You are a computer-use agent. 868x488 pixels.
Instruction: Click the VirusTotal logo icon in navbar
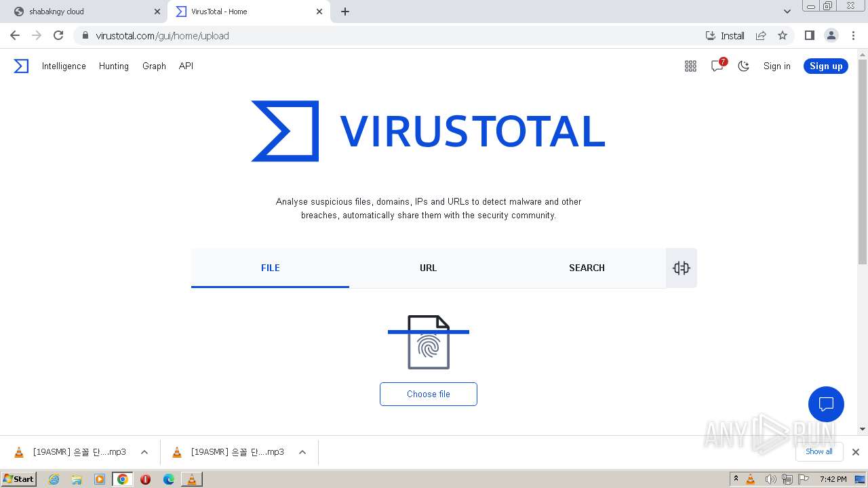tap(21, 66)
